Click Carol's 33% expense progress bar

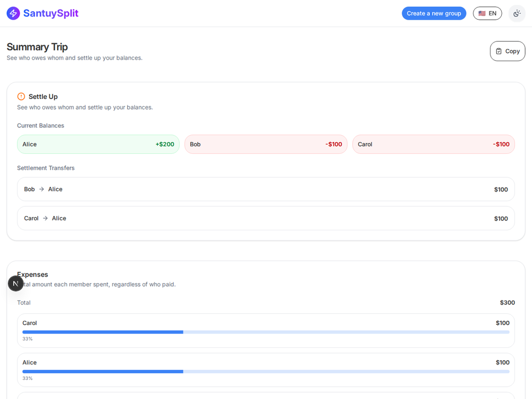pyautogui.click(x=266, y=332)
